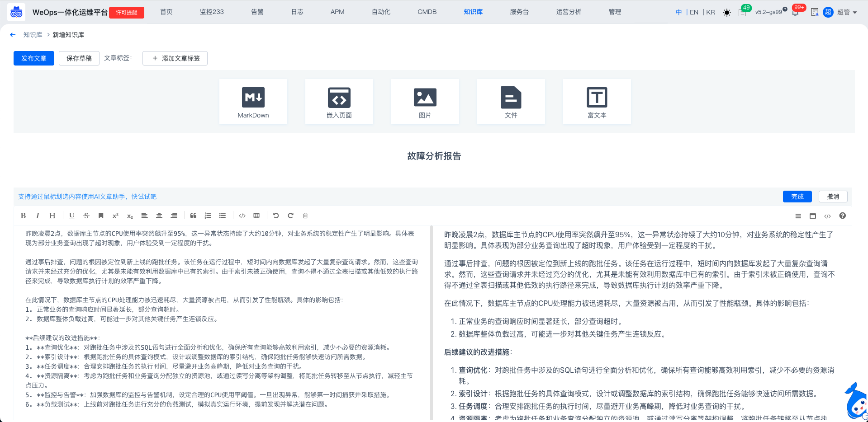Switch language to EN
The width and height of the screenshot is (868, 422).
pyautogui.click(x=694, y=12)
